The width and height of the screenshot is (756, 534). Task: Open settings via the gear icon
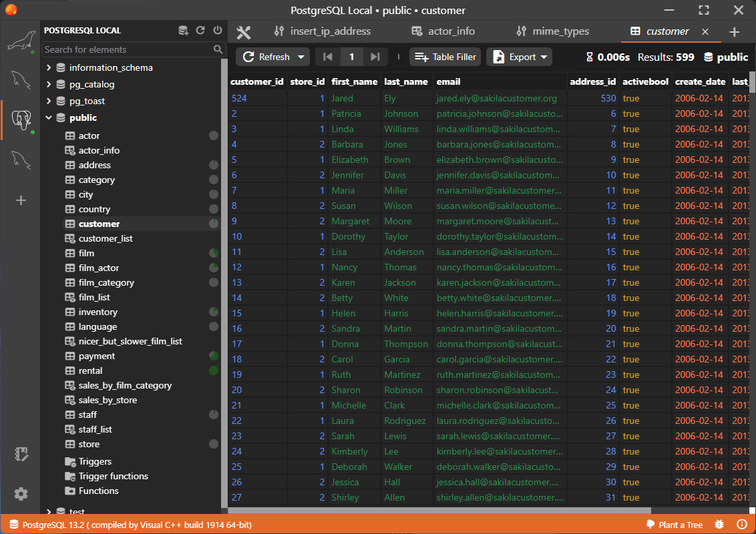21,494
